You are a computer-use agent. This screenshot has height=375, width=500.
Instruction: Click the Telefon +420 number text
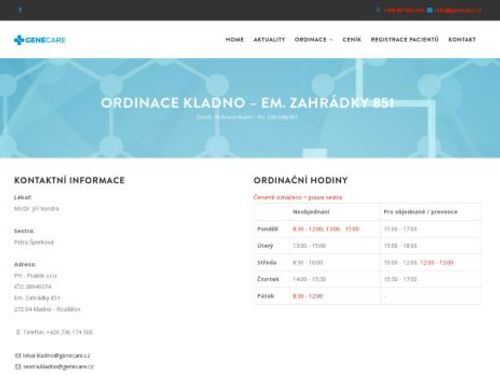click(58, 332)
